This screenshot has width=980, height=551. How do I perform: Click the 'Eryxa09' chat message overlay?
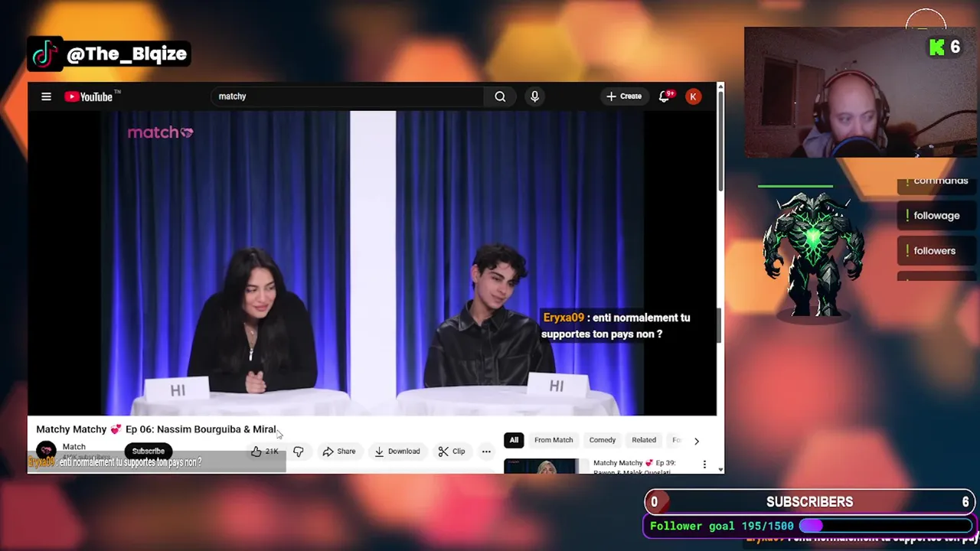coord(616,326)
